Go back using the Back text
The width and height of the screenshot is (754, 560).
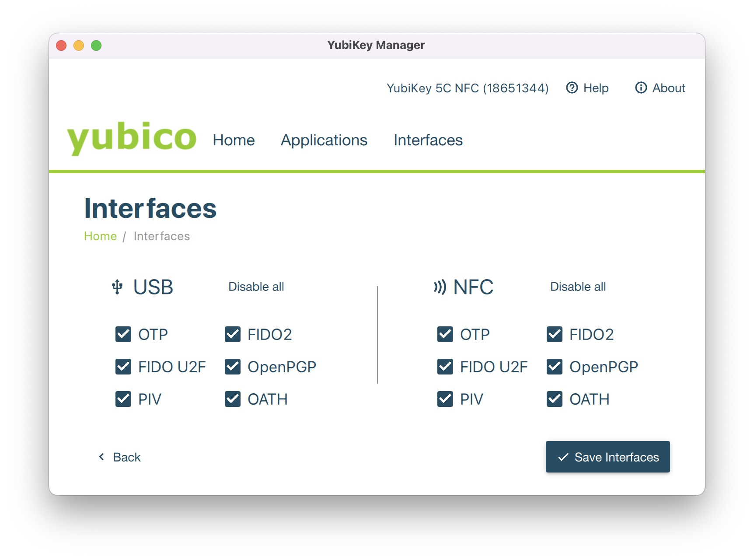pyautogui.click(x=127, y=457)
